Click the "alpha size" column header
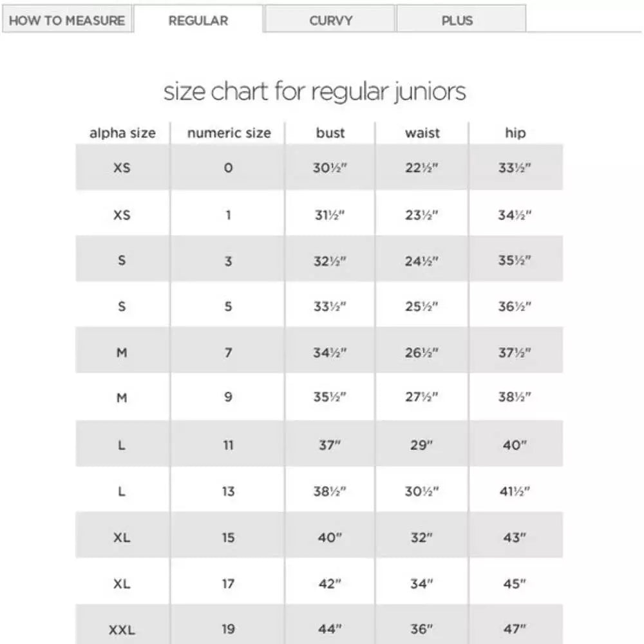This screenshot has height=644, width=644. pos(122,133)
